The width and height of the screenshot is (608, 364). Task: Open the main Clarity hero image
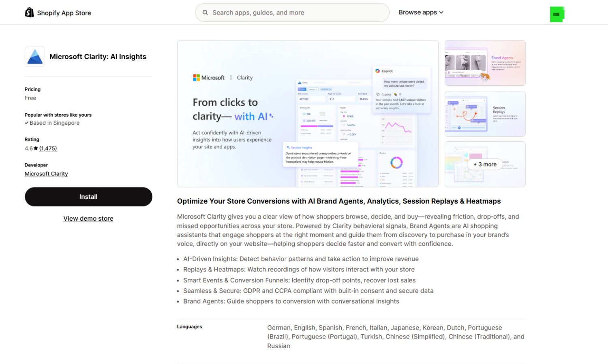(x=308, y=113)
